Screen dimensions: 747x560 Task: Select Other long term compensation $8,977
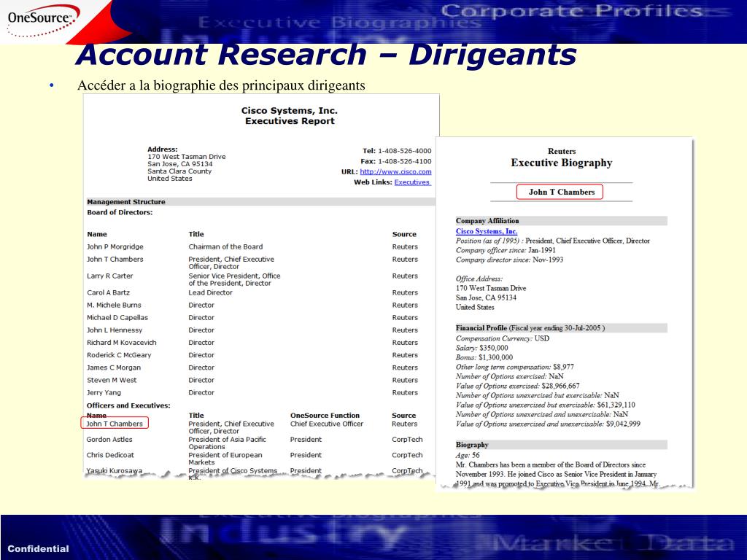pos(514,367)
